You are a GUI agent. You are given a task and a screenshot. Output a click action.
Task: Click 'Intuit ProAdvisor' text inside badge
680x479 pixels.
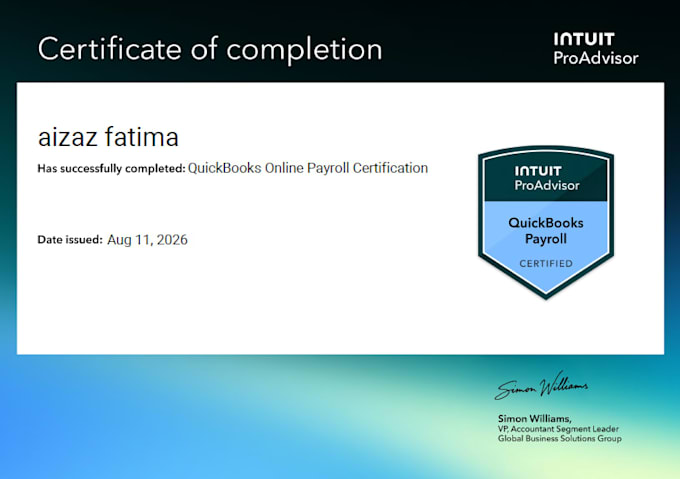[547, 178]
